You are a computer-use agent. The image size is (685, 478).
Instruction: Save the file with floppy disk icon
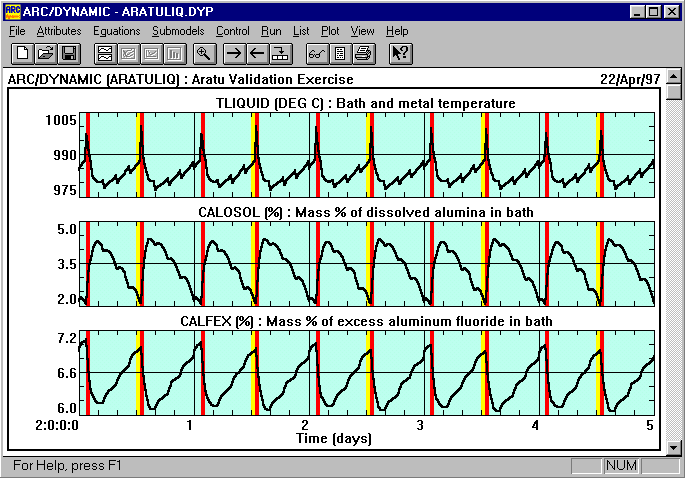(69, 53)
